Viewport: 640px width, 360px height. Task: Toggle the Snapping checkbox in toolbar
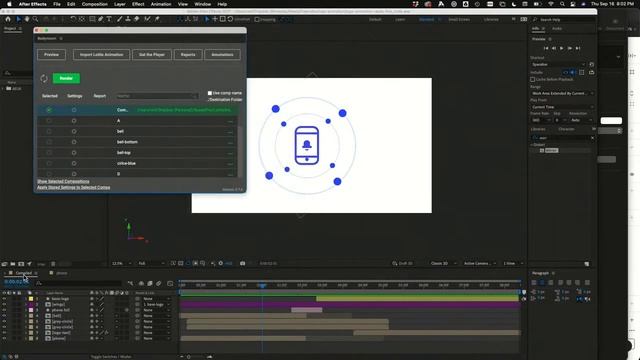tap(257, 19)
